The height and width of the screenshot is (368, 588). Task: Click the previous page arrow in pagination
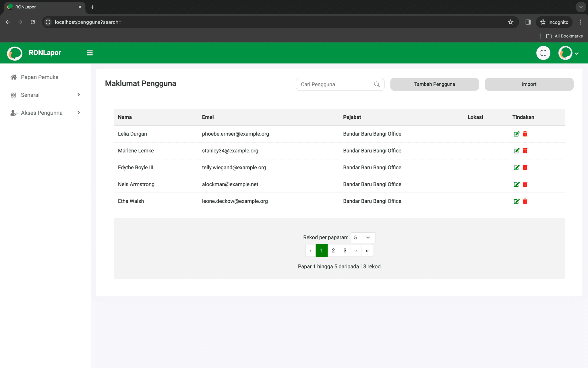tap(311, 250)
